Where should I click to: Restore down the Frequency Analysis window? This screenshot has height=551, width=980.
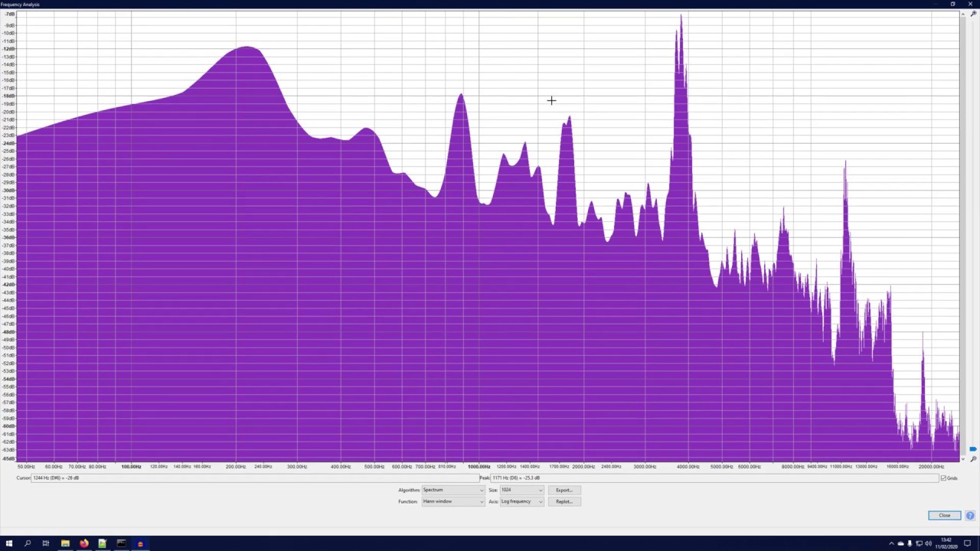tap(952, 4)
